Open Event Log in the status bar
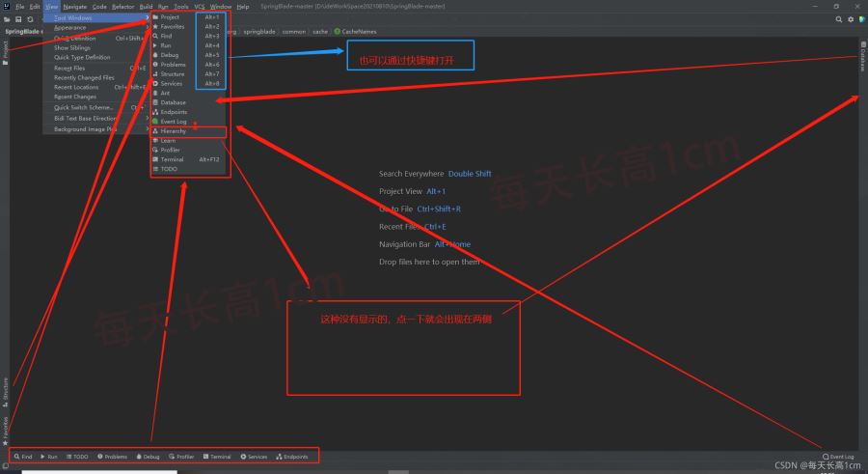Screen dimensions: 868x474 tap(838, 457)
